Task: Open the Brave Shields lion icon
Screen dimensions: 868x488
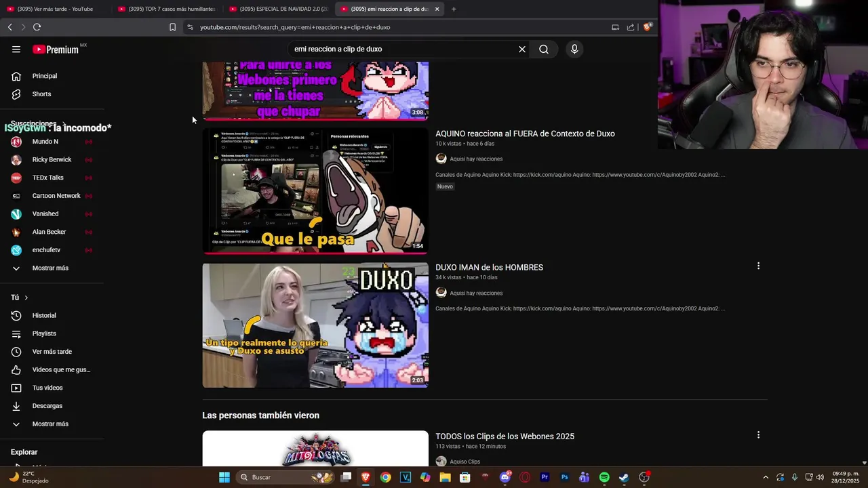Action: click(647, 27)
